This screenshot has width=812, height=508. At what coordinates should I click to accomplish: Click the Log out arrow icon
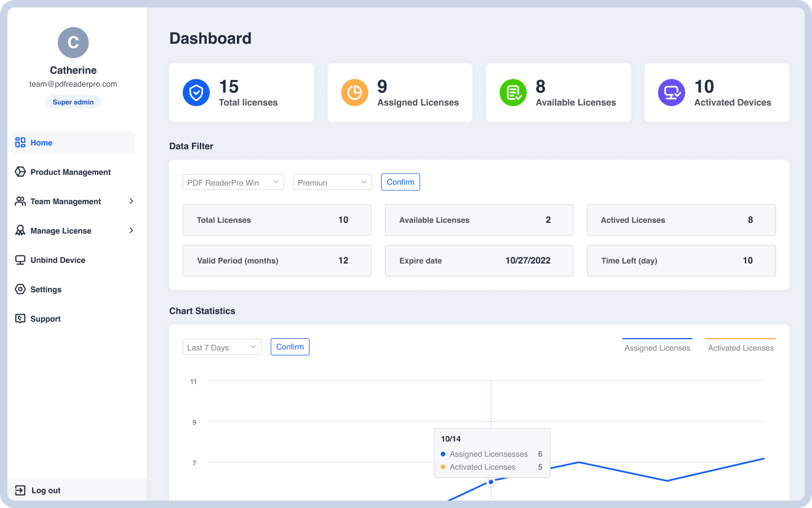click(20, 490)
